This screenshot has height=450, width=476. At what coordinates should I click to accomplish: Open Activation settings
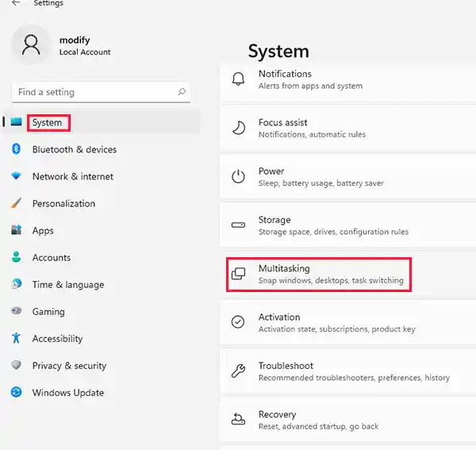coord(348,322)
